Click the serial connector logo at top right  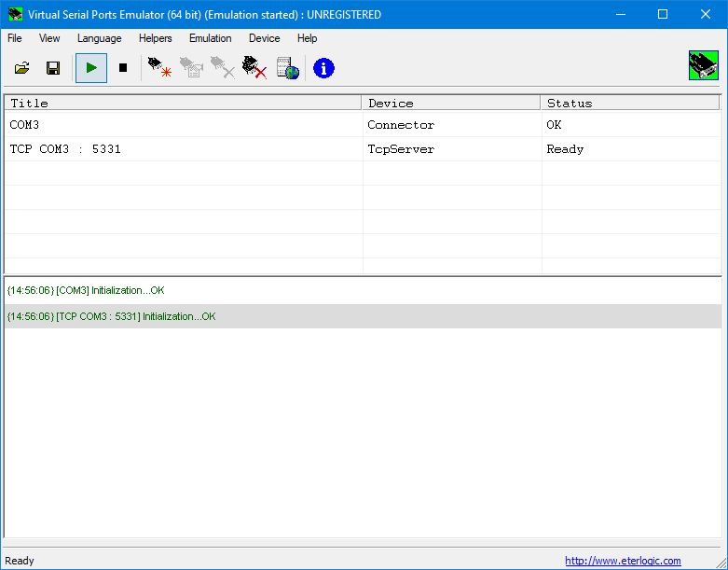704,68
